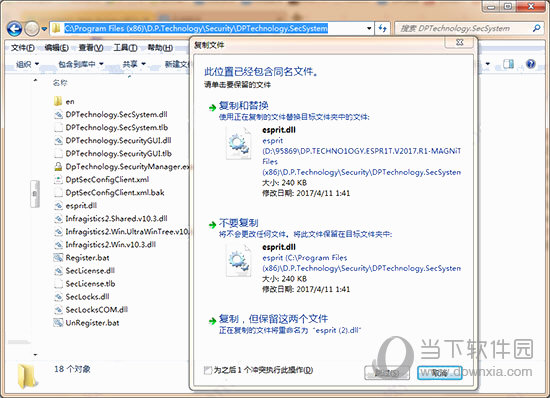The width and height of the screenshot is (550, 398).
Task: Select esprit.dll icon in file list
Action: tap(58, 205)
